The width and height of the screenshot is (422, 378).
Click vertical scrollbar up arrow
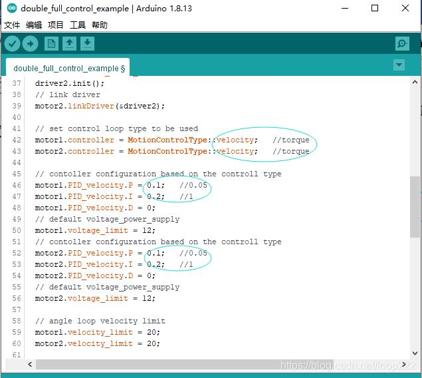[415, 82]
